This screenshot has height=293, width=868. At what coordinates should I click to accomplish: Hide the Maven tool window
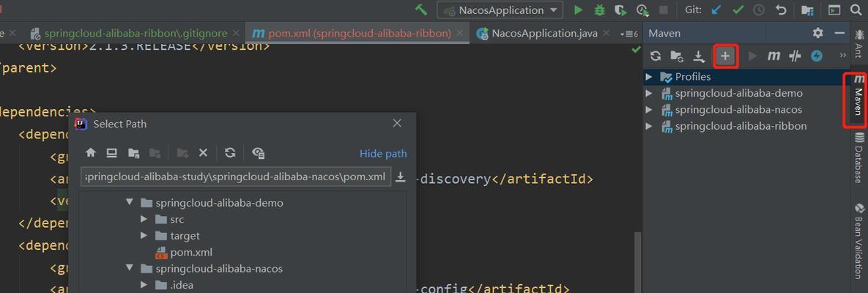(839, 33)
